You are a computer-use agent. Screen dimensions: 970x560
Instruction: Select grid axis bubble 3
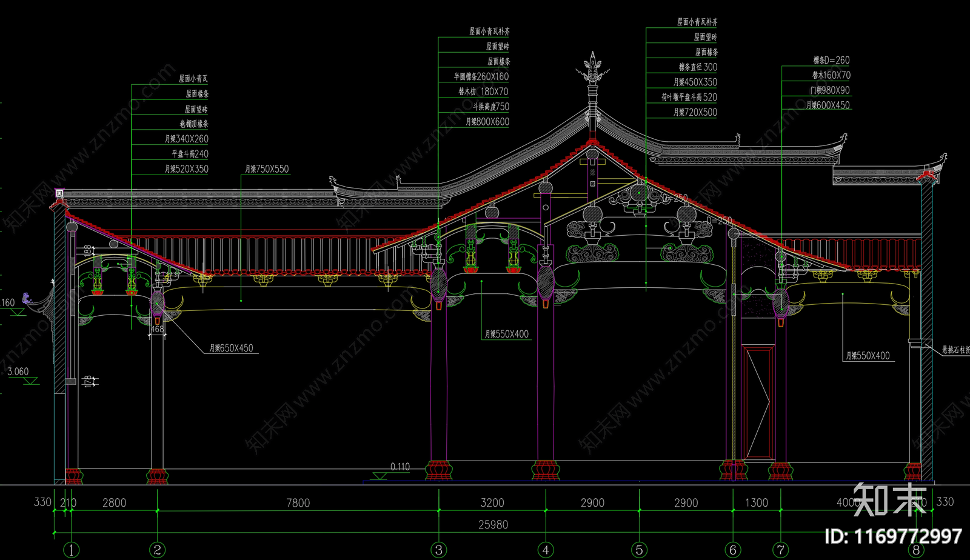439,550
